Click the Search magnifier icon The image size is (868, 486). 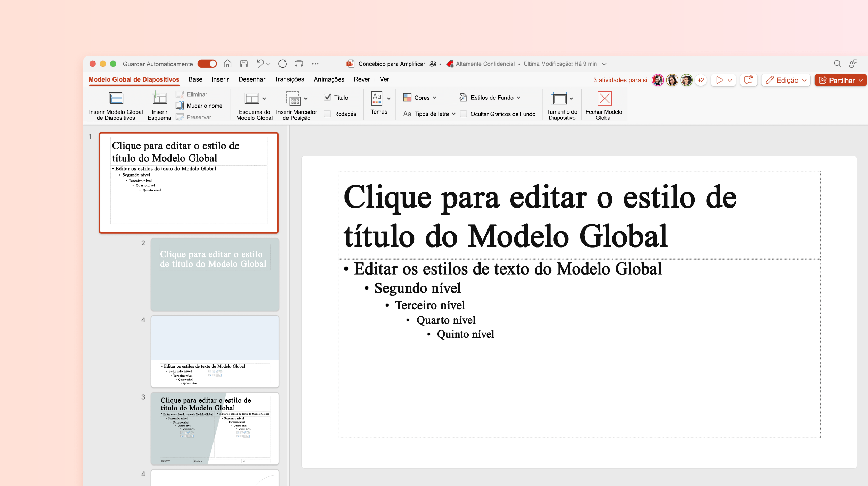837,64
